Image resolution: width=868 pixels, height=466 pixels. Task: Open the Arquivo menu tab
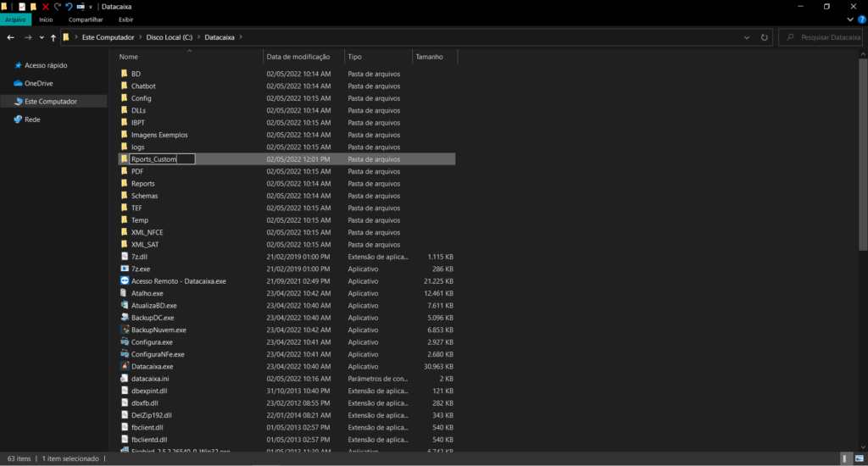(15, 19)
